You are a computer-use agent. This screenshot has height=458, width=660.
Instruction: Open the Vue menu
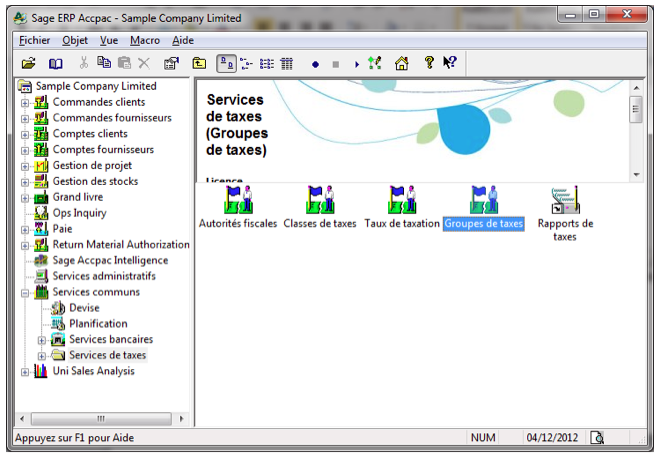[109, 40]
